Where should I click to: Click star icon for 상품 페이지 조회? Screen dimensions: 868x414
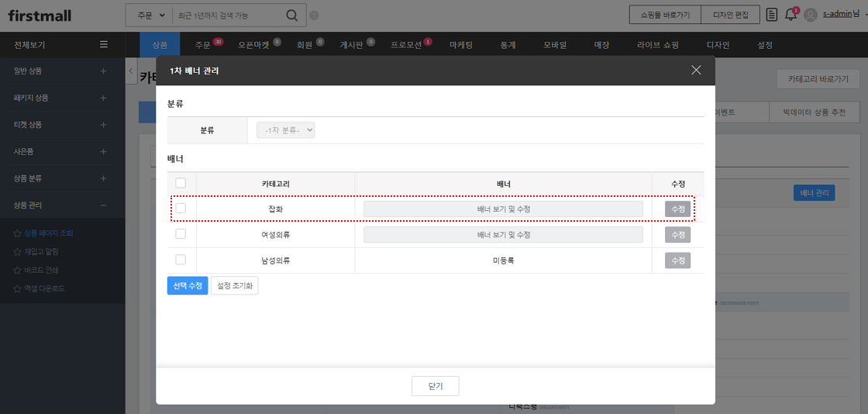[x=17, y=233]
